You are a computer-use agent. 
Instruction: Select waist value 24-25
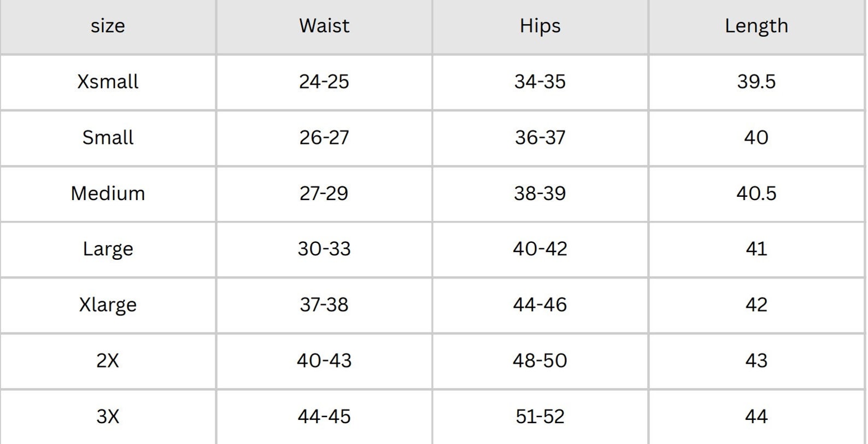pos(324,81)
